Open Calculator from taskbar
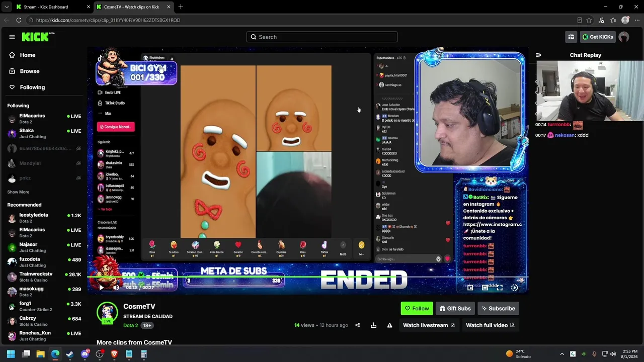 pyautogui.click(x=143, y=354)
